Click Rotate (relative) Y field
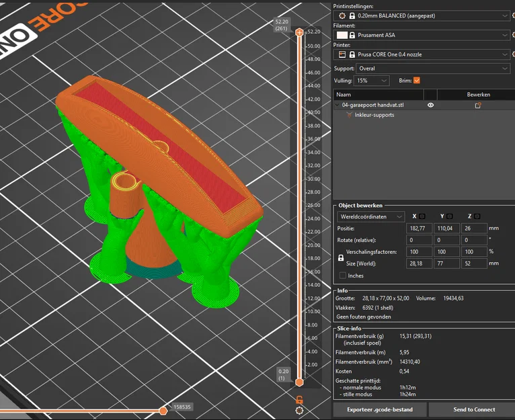Viewport: 515px width, 420px height. point(446,240)
